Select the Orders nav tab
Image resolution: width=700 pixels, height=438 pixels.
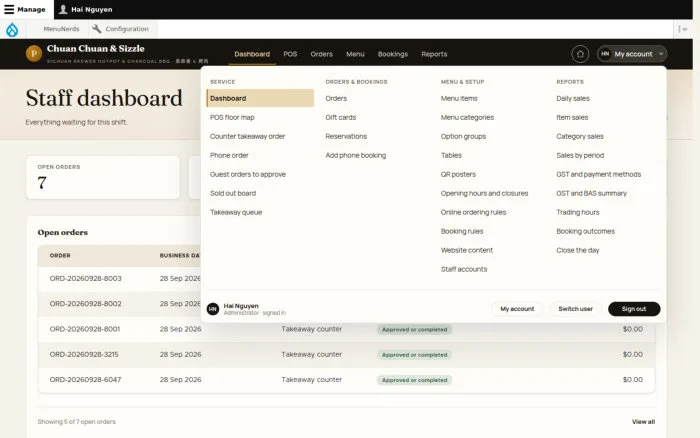[x=321, y=54]
